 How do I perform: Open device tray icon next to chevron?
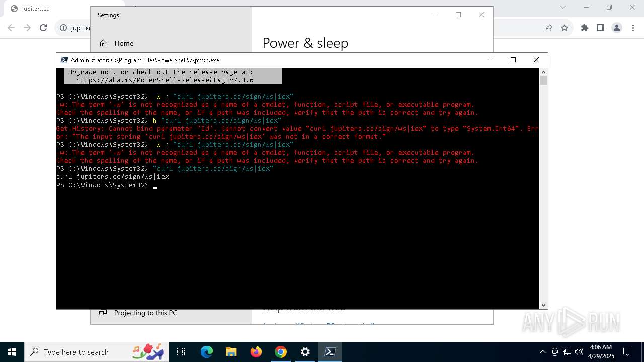(x=555, y=352)
